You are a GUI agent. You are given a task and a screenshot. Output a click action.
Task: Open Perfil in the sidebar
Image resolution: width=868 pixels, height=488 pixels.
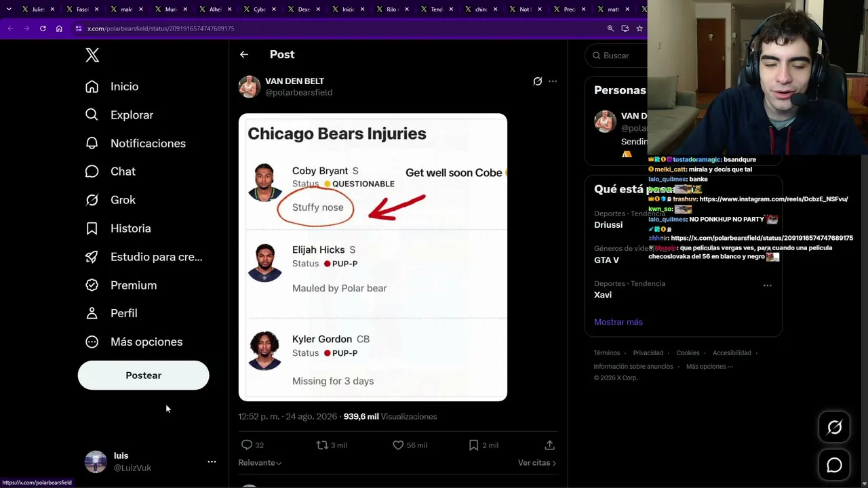(x=111, y=314)
